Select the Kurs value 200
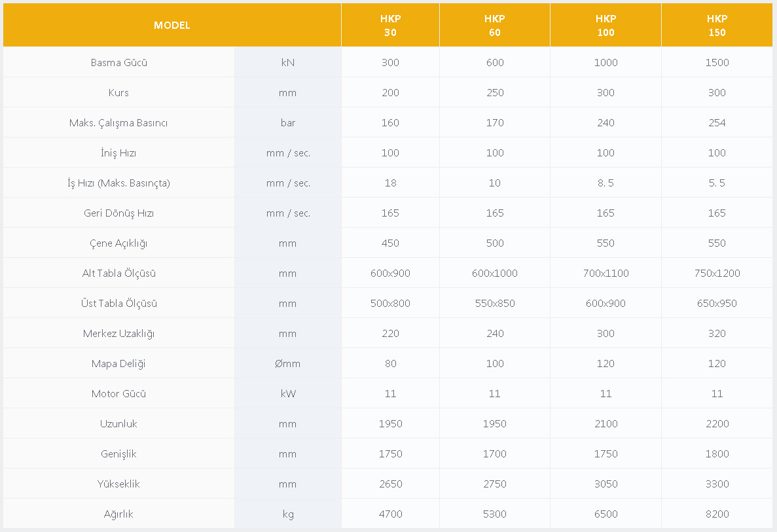 coord(391,93)
